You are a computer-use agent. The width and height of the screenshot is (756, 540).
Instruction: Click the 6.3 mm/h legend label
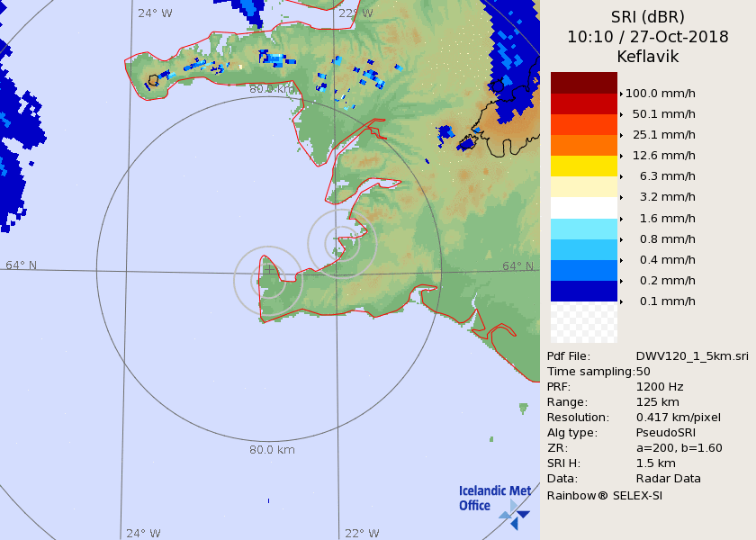point(663,176)
